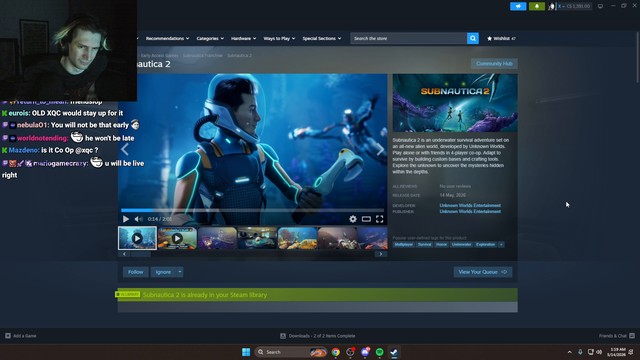Expand the Ignore button dropdown arrow
The height and width of the screenshot is (360, 640).
(180, 272)
